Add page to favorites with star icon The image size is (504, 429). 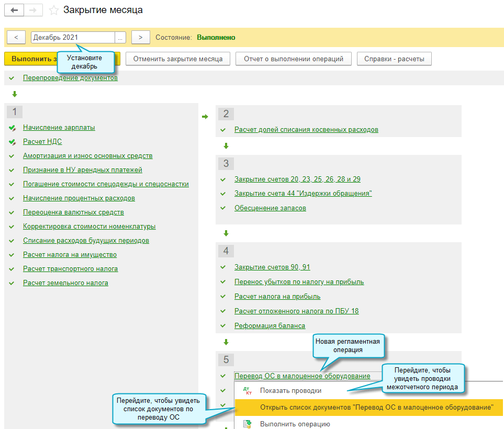pos(53,10)
